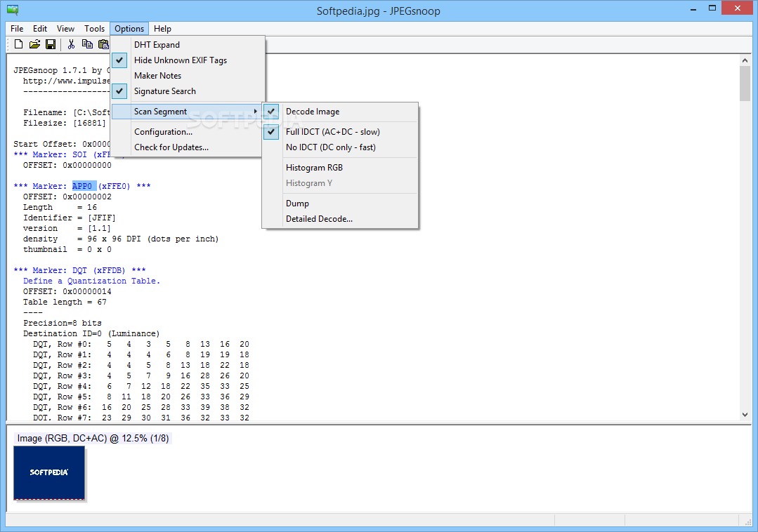Click the decoded Softpedia image thumbnail

coord(49,472)
